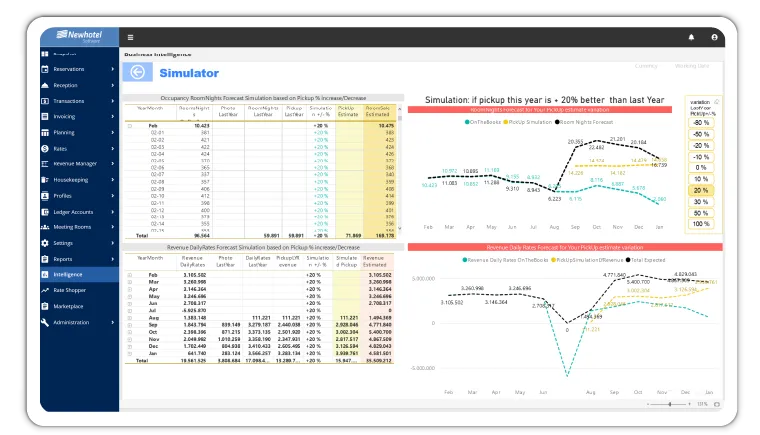Expand the Reservations submenu chevron
Image resolution: width=760 pixels, height=435 pixels.
[x=112, y=69]
